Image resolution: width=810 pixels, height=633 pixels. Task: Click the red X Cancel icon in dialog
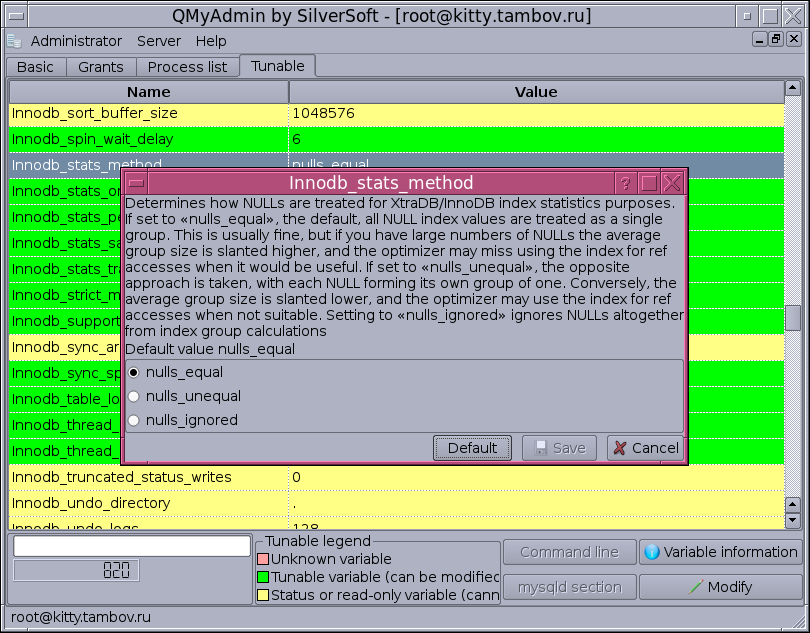[620, 448]
